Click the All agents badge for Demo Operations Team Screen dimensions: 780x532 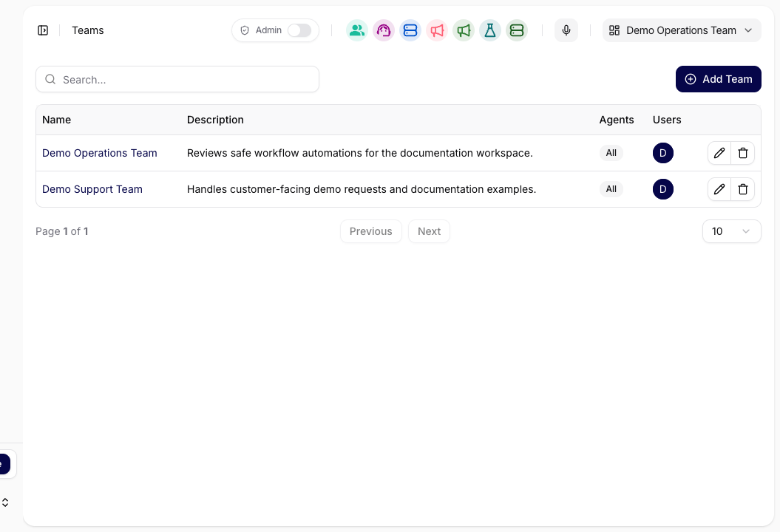pos(611,153)
